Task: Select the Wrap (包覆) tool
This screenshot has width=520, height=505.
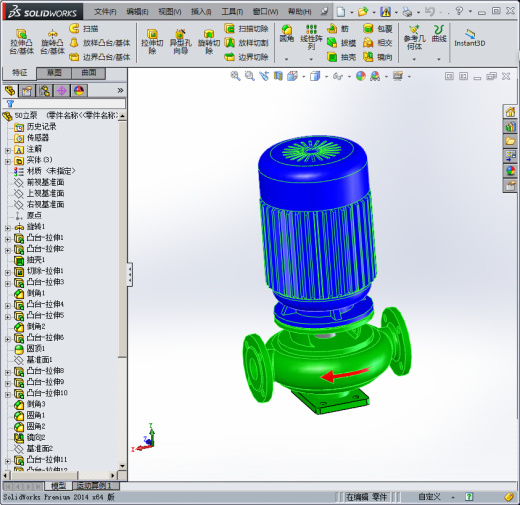Action: pyautogui.click(x=377, y=29)
